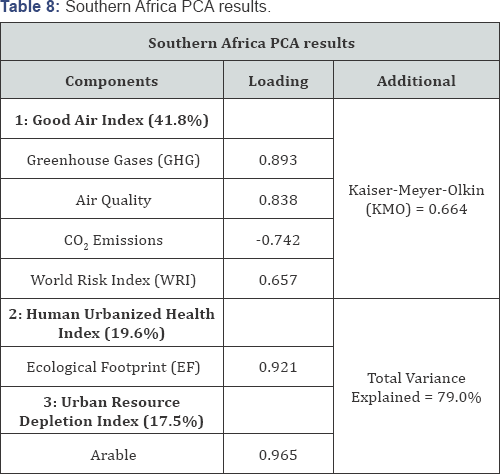Click the World Risk Index (WRI) cell
The image size is (500, 474).
tap(112, 279)
